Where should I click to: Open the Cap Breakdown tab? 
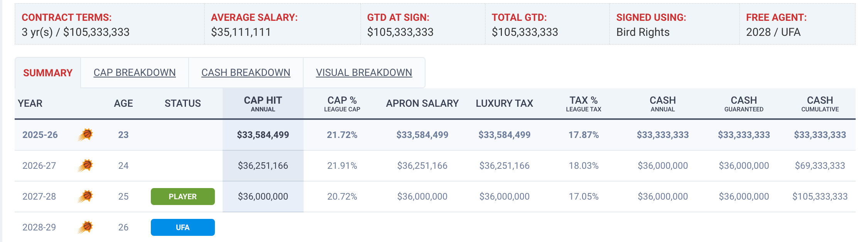(x=134, y=72)
